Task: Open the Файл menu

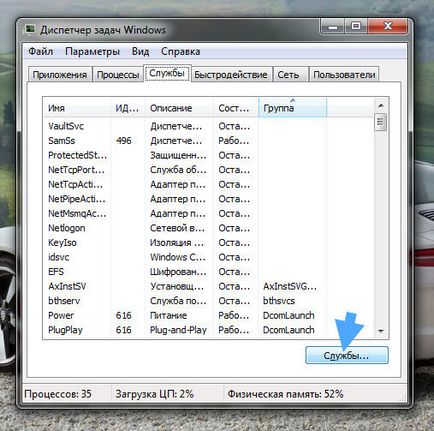Action: (x=41, y=52)
